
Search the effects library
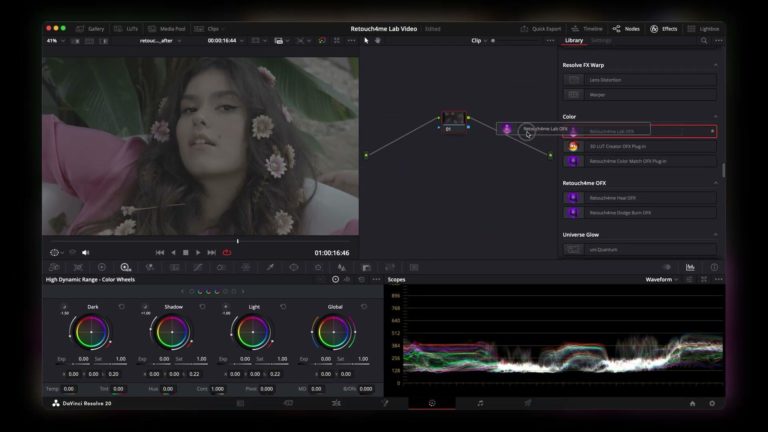pos(704,41)
